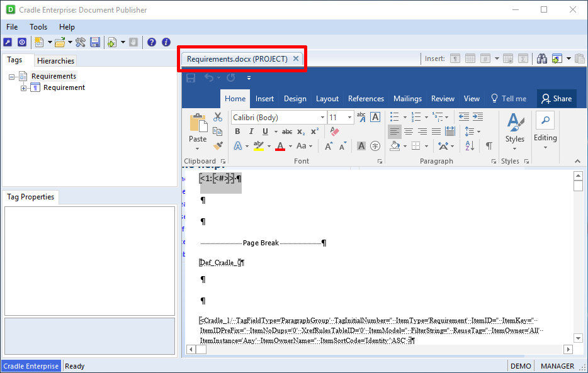Click the Word quick access Save icon
Image resolution: width=588 pixels, height=373 pixels.
coord(191,78)
